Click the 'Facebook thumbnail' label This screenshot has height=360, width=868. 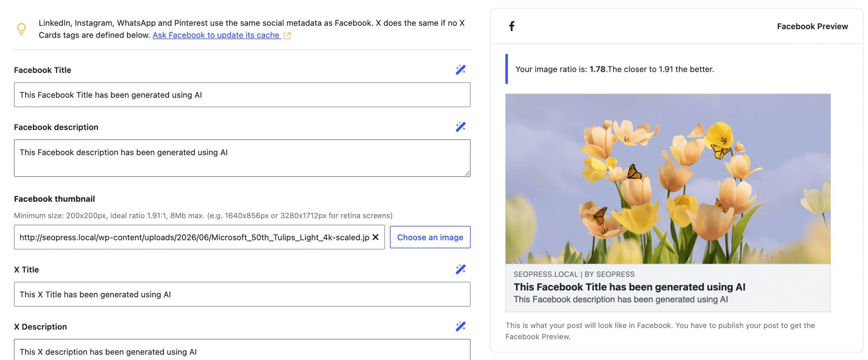[x=54, y=199]
